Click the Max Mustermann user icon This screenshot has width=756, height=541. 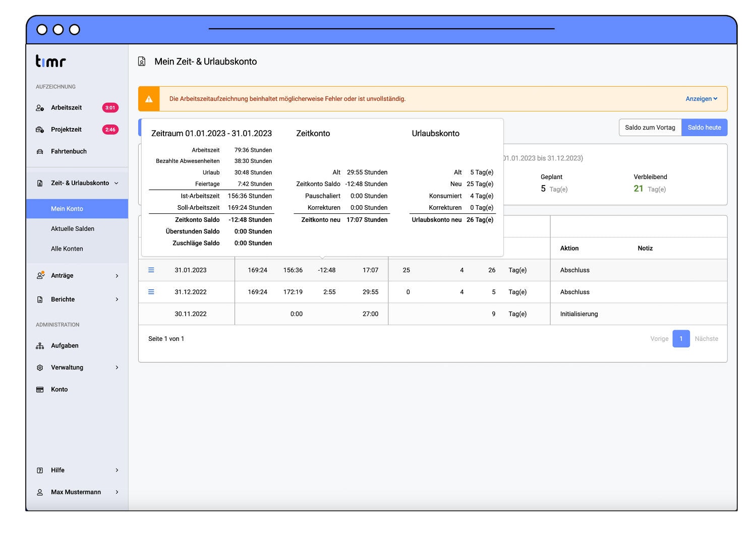pyautogui.click(x=40, y=492)
